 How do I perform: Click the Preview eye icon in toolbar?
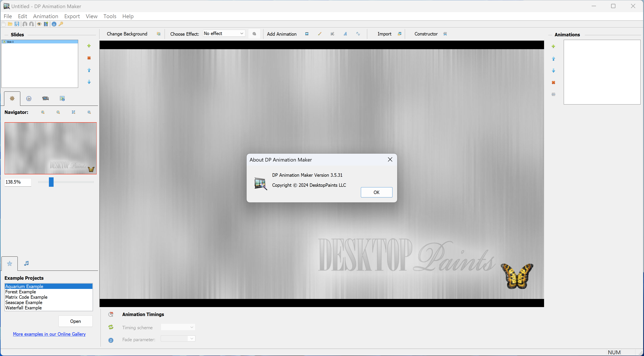39,24
